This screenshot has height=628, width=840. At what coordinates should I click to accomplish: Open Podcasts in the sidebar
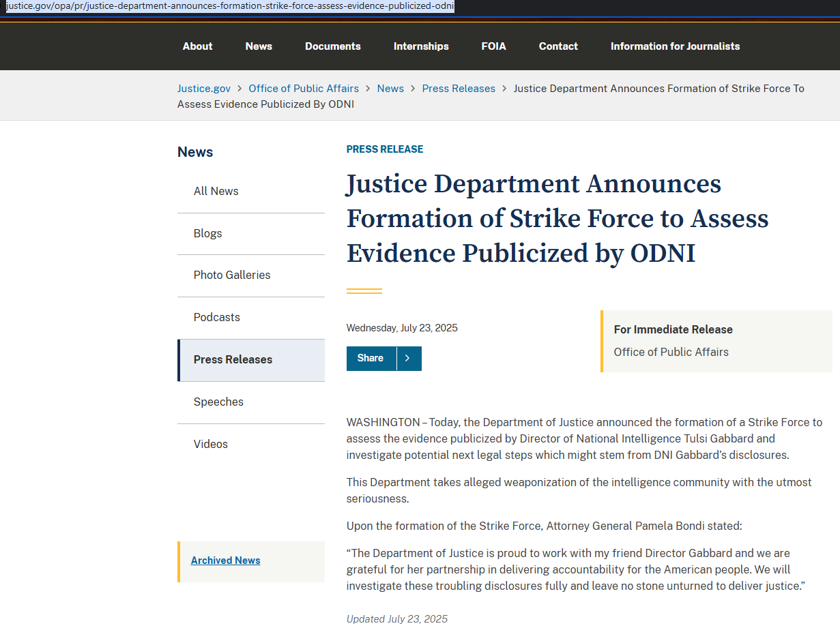pos(251,318)
